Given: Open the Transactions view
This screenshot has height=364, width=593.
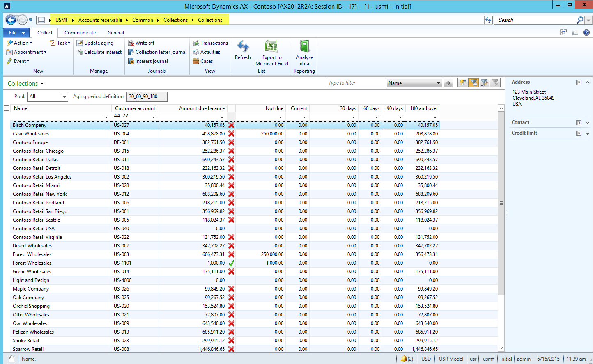Looking at the screenshot, I should tap(210, 43).
